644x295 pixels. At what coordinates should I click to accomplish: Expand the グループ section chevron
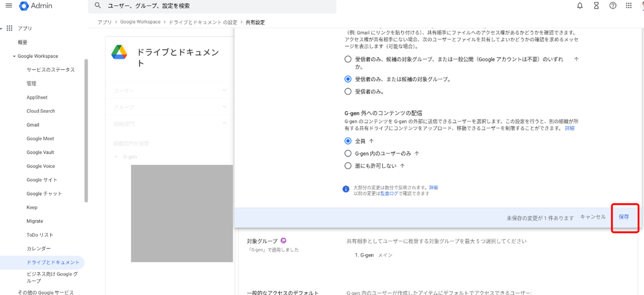click(224, 107)
